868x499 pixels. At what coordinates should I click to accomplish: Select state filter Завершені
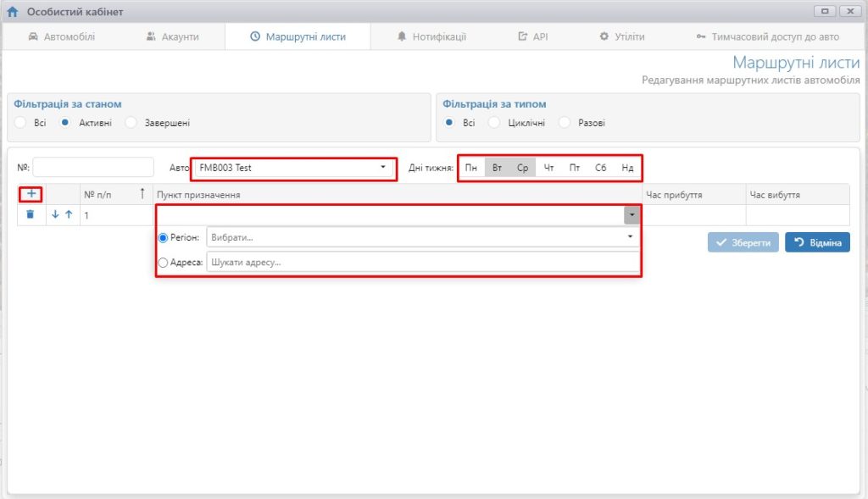(131, 122)
